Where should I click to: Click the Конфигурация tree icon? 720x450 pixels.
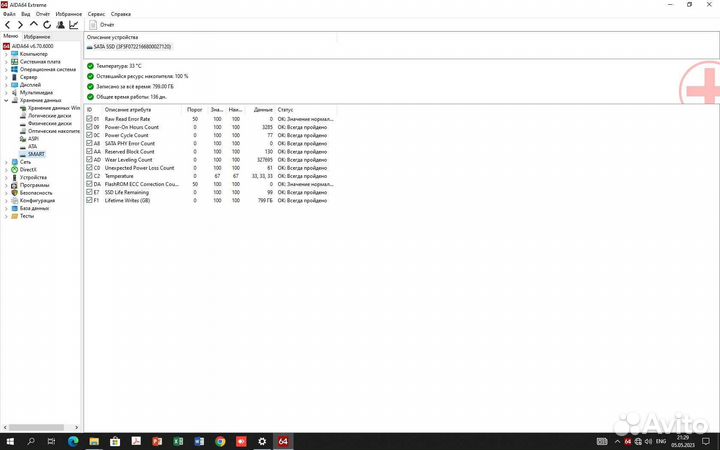pos(14,201)
